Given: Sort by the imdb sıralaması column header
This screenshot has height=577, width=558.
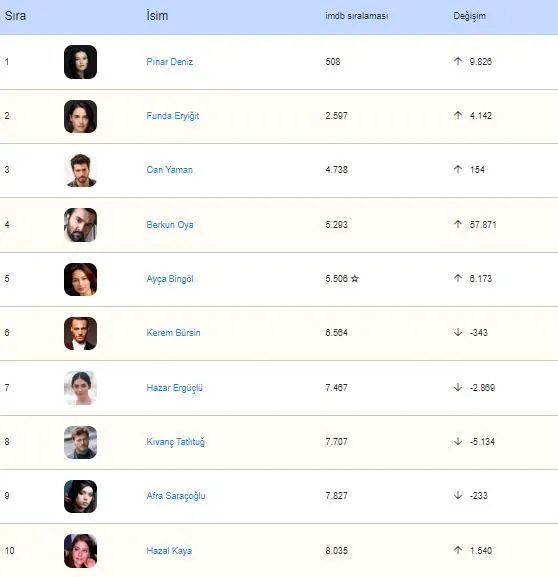Looking at the screenshot, I should (x=357, y=16).
